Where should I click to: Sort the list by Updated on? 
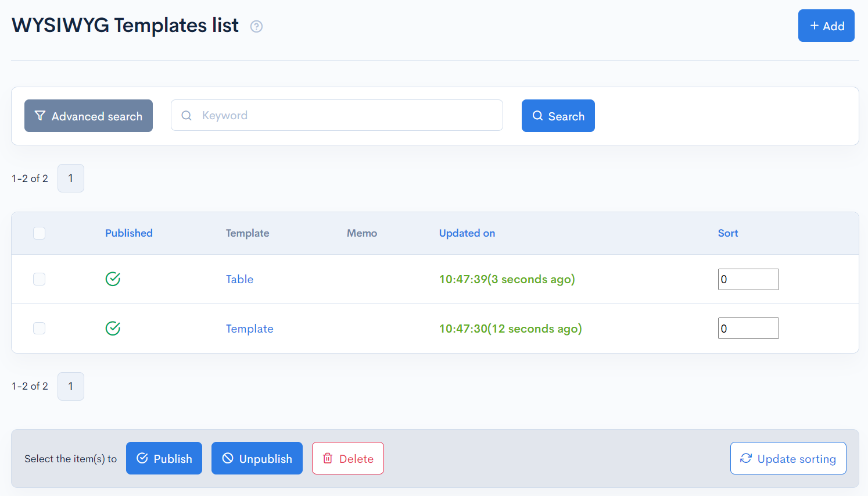[x=467, y=233]
